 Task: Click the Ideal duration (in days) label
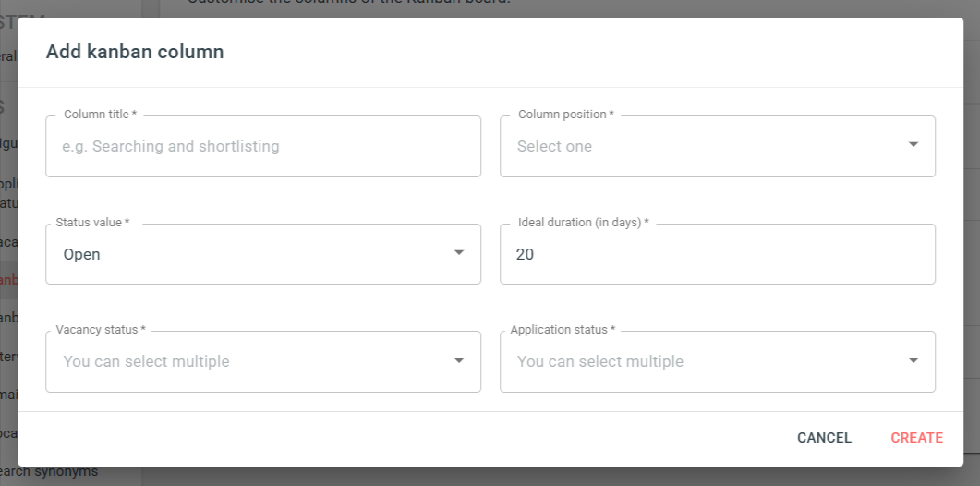pos(584,222)
